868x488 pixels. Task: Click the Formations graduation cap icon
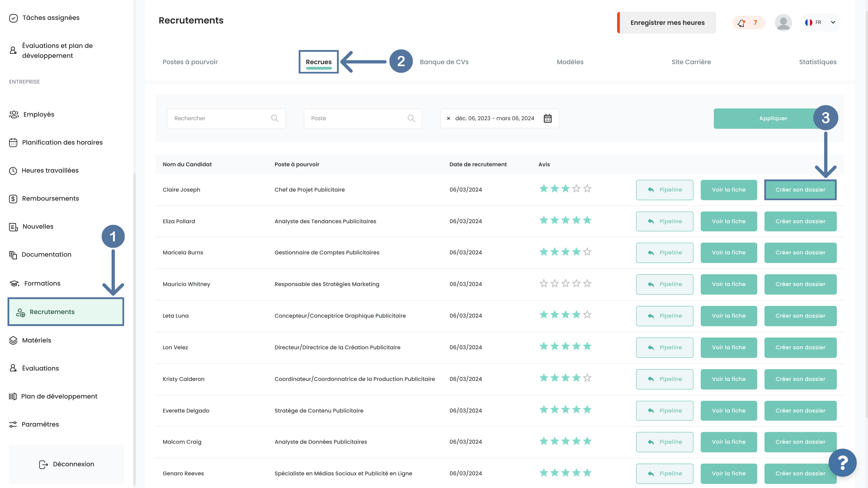(x=14, y=284)
